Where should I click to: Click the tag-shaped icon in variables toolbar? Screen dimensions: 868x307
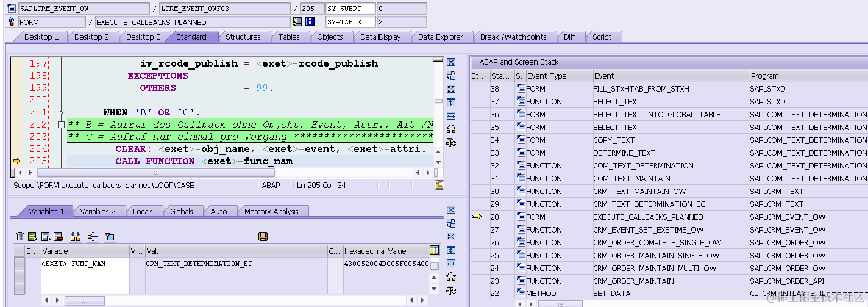(110, 236)
